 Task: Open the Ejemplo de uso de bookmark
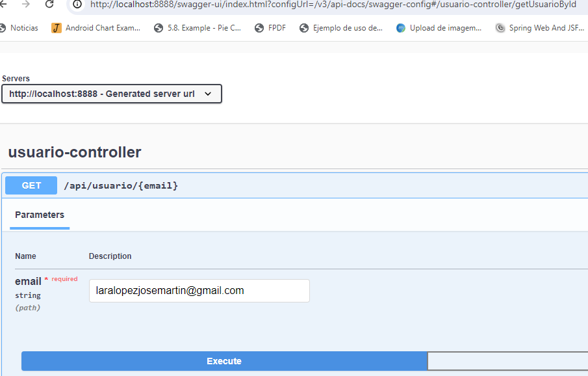[341, 28]
